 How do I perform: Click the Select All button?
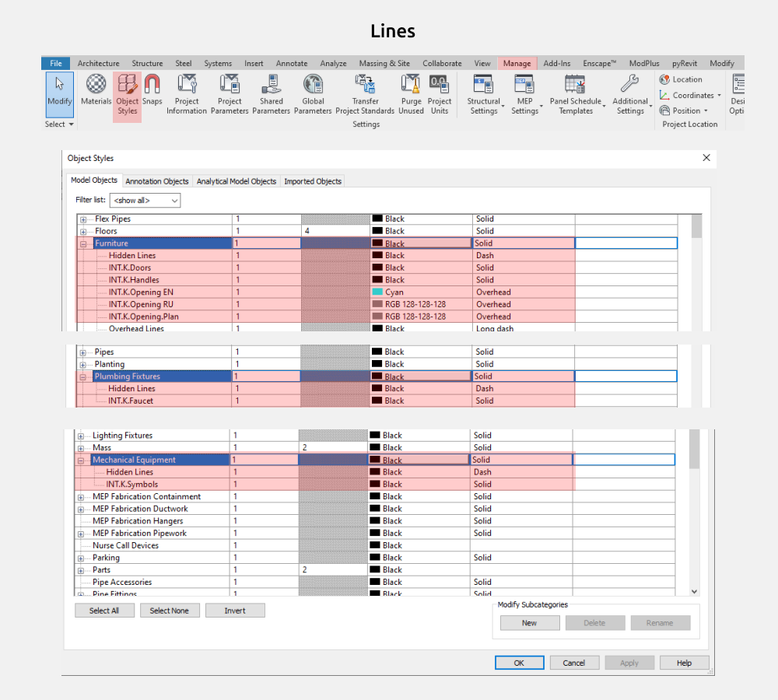(x=104, y=611)
